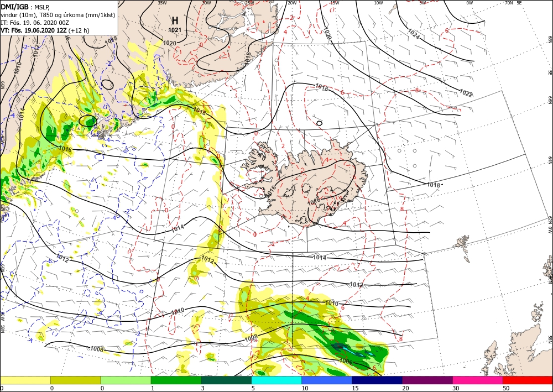This screenshot has height=392, width=553.
Task: Click the '35W' longitude label
Action: 162,3
